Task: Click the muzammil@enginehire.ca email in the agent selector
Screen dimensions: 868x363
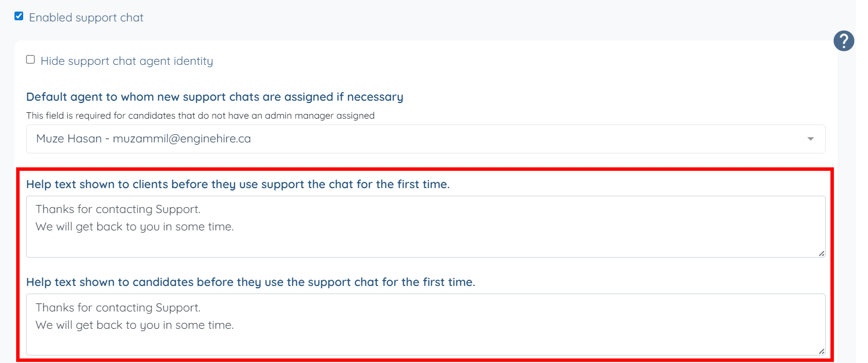Action: click(x=182, y=139)
